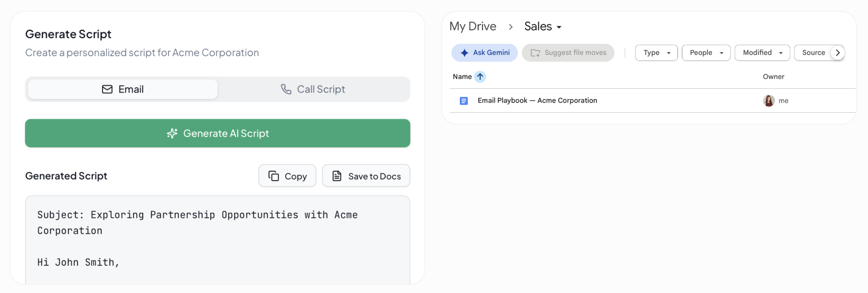Click the Owner column header

773,77
